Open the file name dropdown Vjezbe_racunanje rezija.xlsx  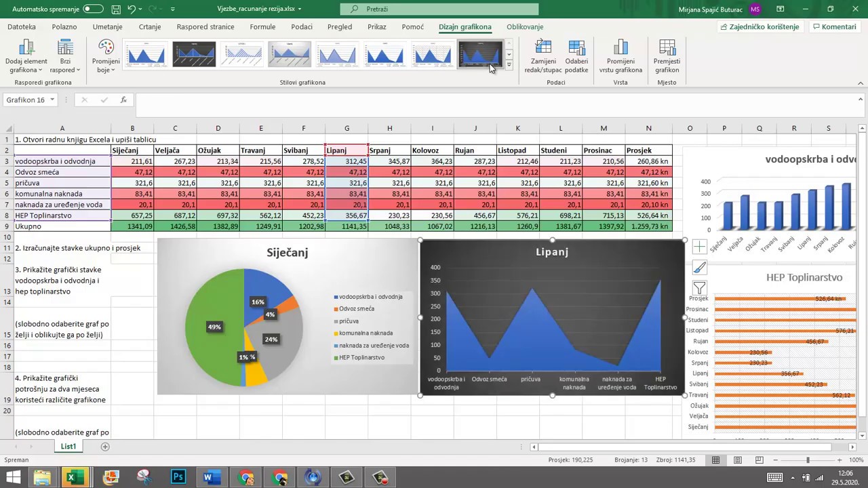point(260,9)
